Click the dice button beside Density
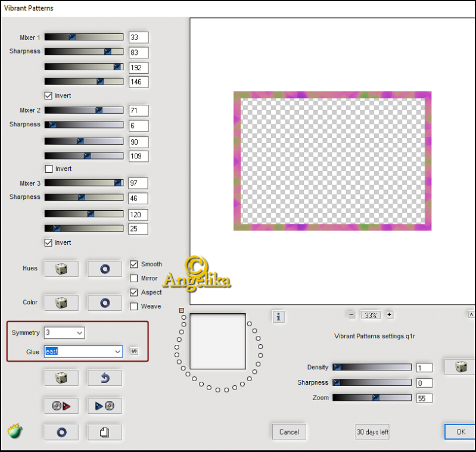The width and height of the screenshot is (476, 452). tap(461, 367)
